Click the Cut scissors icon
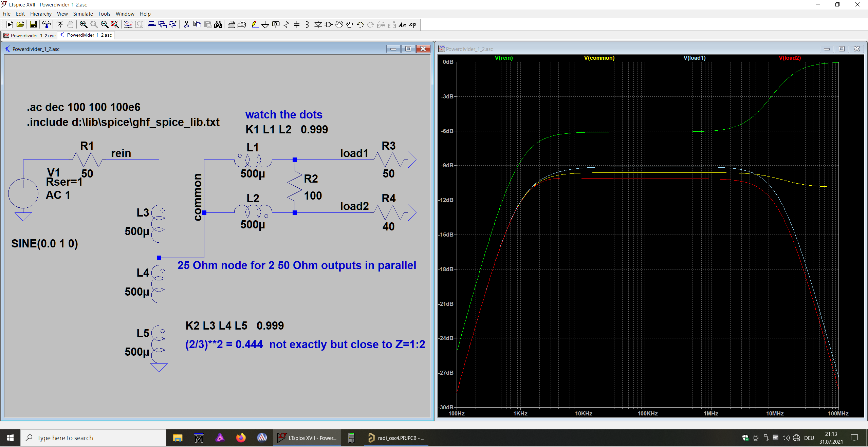 coord(186,24)
